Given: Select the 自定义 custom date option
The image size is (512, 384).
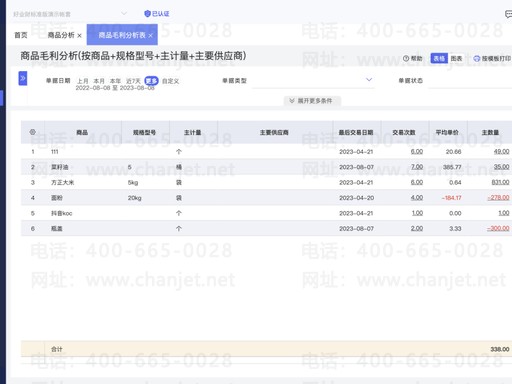Looking at the screenshot, I should click(171, 81).
